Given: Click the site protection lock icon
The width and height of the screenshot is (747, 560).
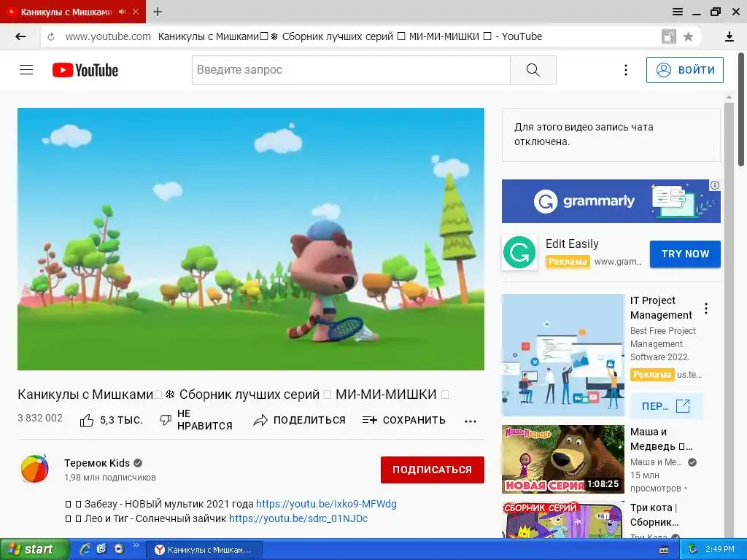Looking at the screenshot, I should [x=669, y=36].
